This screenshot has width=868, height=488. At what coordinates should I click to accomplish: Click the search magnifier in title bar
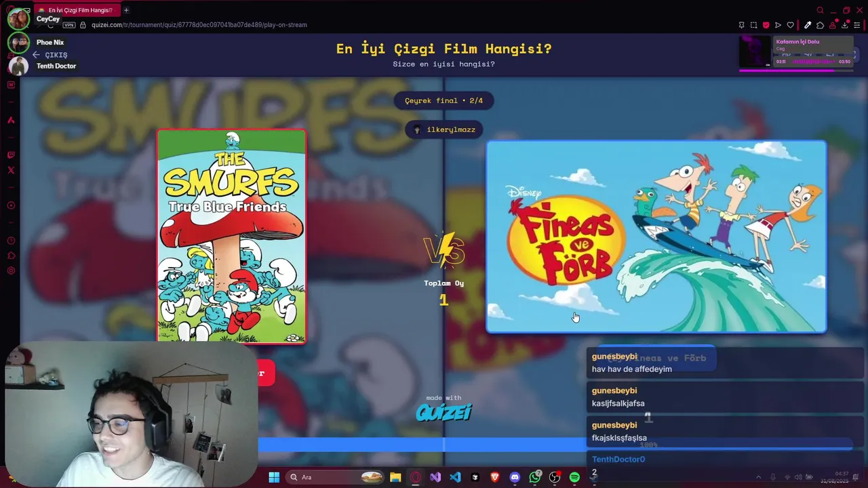(x=820, y=10)
